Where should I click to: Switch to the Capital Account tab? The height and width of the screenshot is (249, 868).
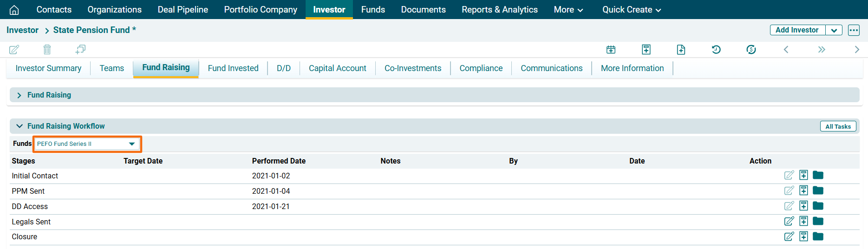[337, 68]
